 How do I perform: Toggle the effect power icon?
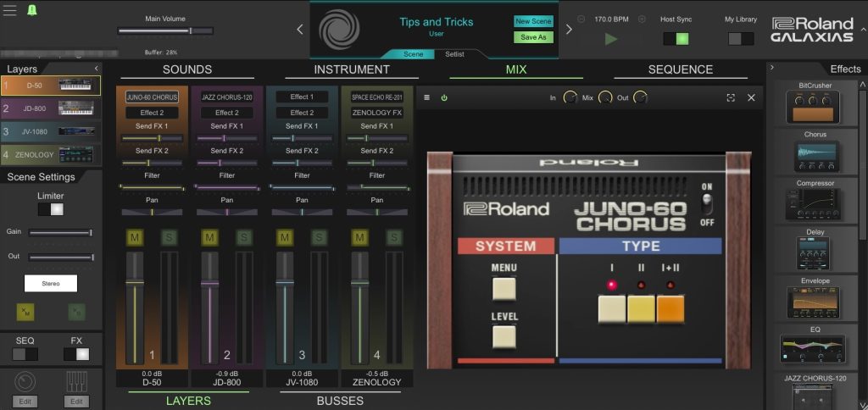pyautogui.click(x=444, y=97)
